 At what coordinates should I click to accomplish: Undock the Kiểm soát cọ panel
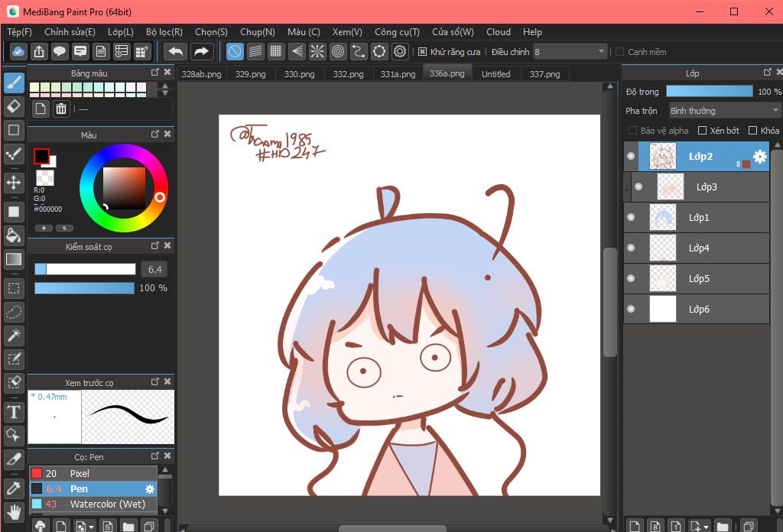click(154, 245)
